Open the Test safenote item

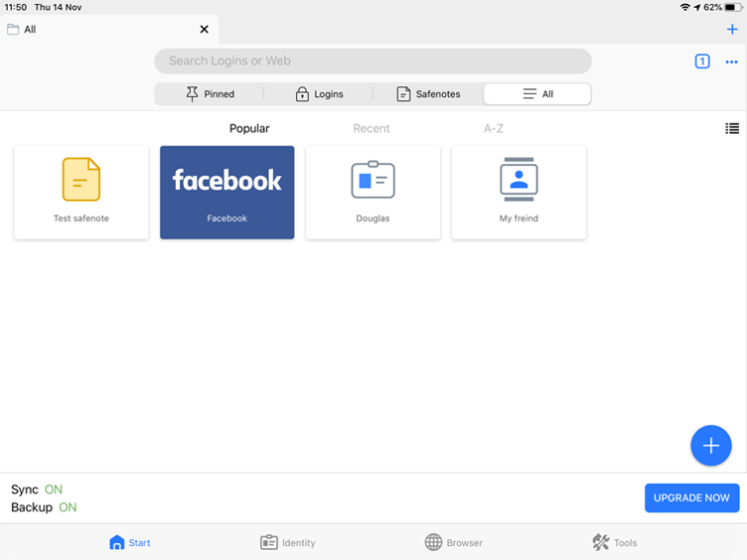[x=81, y=193]
